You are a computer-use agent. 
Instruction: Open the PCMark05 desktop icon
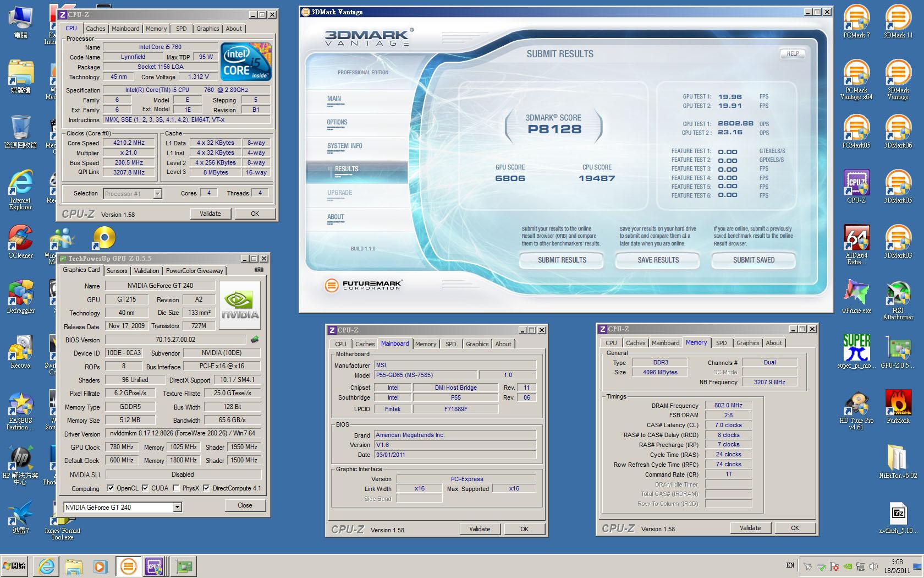[x=856, y=132]
